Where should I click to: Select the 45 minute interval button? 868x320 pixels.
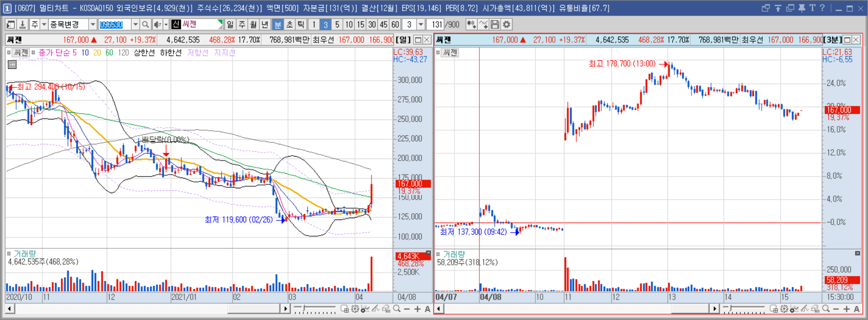(x=384, y=24)
